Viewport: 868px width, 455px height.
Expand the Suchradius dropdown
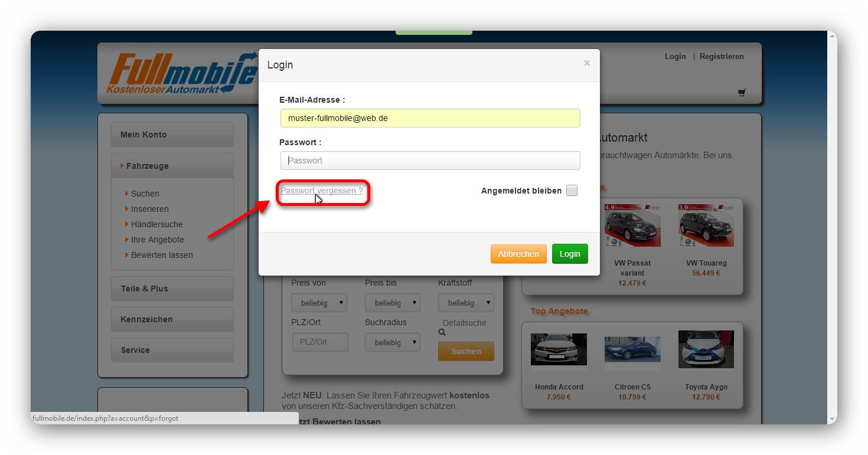coord(393,342)
